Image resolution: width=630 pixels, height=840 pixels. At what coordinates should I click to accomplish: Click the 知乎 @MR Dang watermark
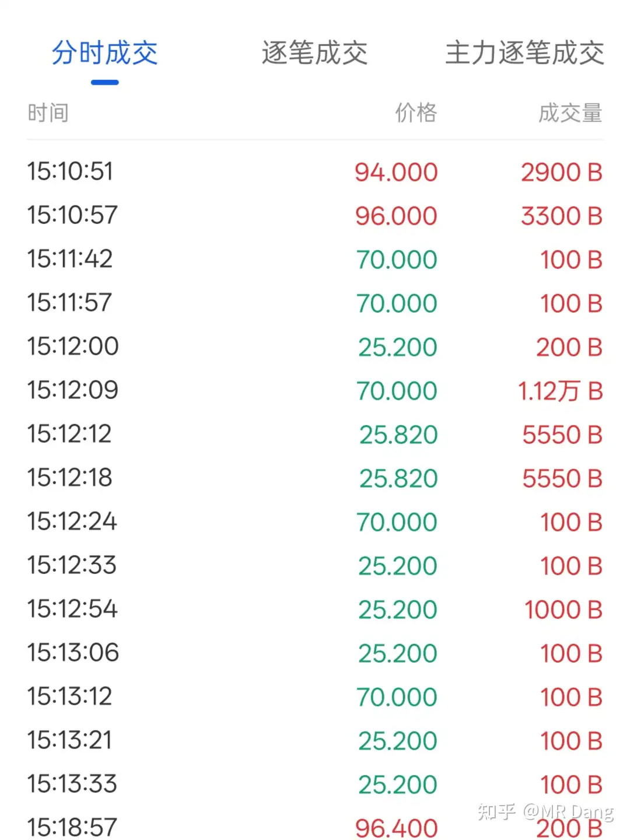[545, 811]
